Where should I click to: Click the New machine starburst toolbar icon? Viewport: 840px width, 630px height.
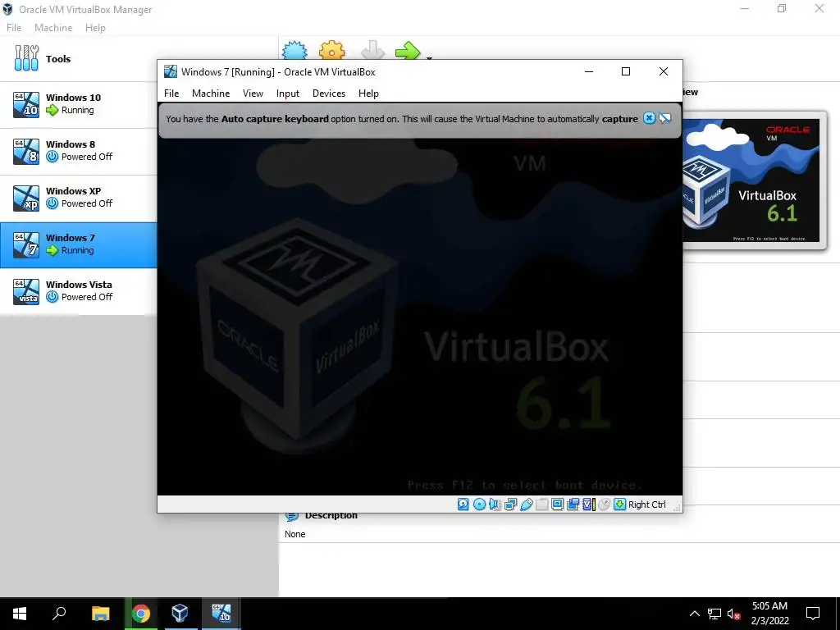coord(294,51)
